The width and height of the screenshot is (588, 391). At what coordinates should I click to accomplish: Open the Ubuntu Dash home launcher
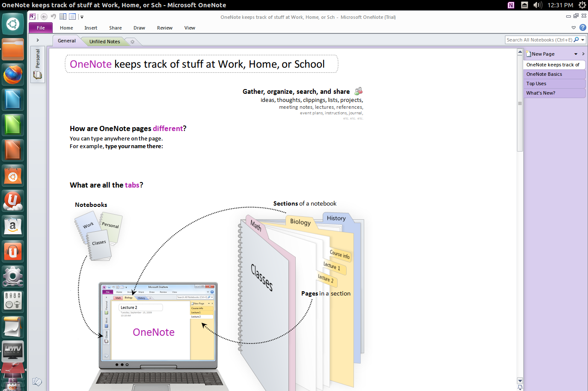[13, 24]
